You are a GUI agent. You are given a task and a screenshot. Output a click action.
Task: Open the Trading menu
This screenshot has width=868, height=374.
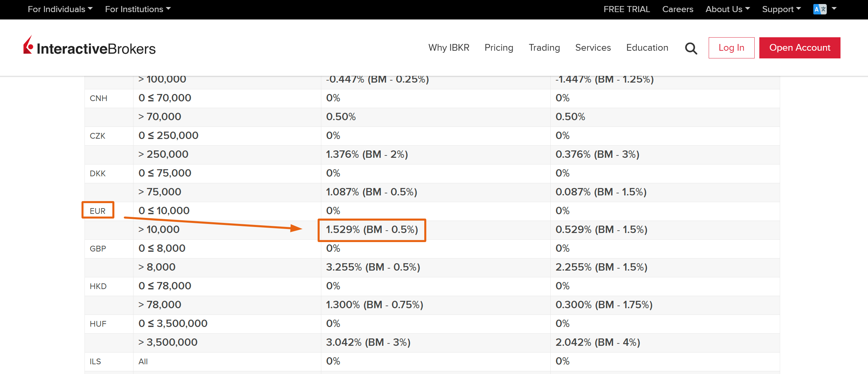(x=544, y=48)
